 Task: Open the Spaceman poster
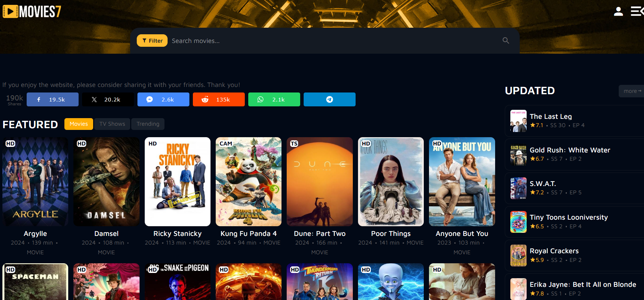click(35, 282)
